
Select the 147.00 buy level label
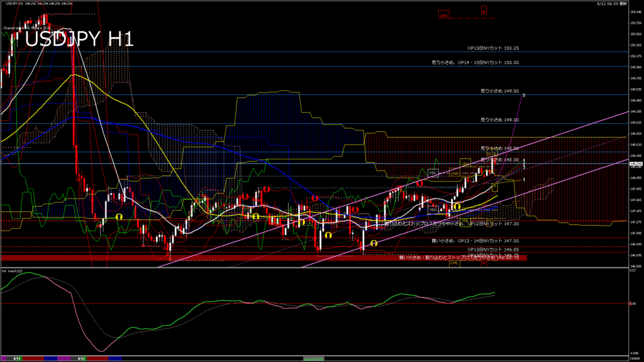475,241
